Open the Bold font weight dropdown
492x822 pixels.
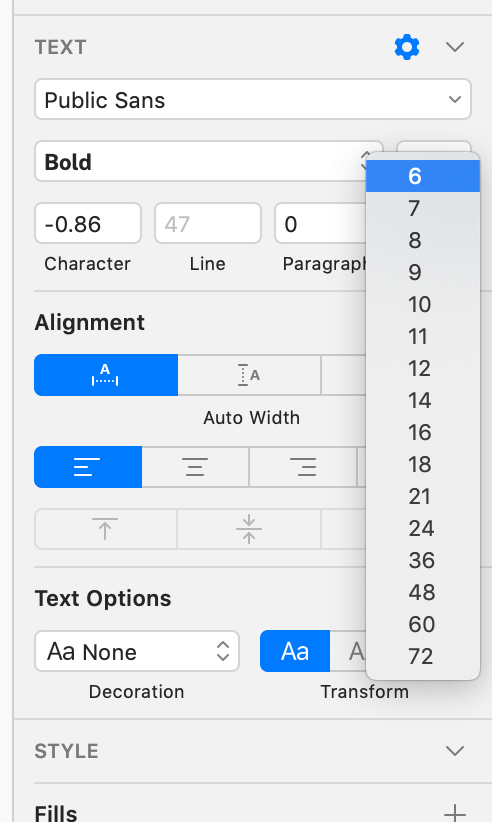click(x=209, y=161)
